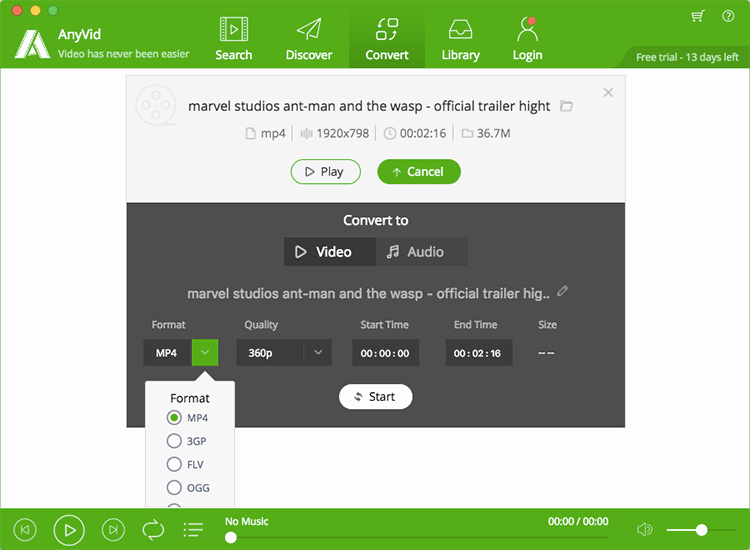This screenshot has width=750, height=550.
Task: Click the 1920x798 resolution text
Action: [x=342, y=133]
